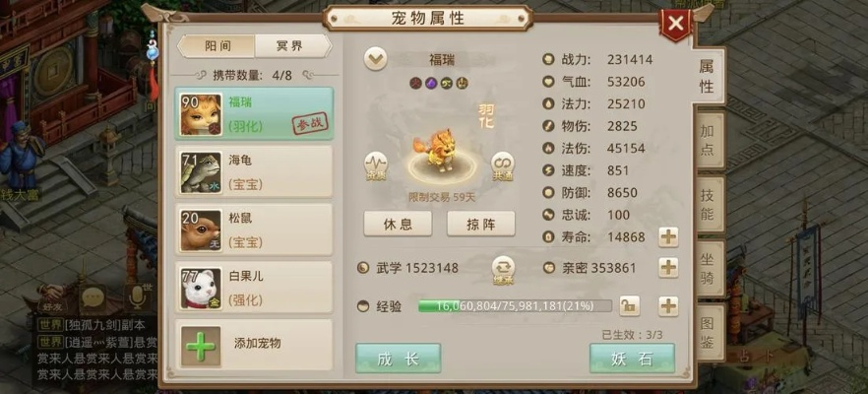Open the 好友 handshake icon
Viewport: 868px width, 394px height.
click(51, 297)
